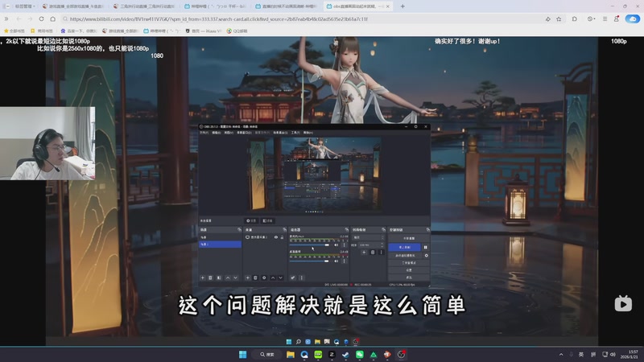This screenshot has height=362, width=644.
Task: Remove the source with the Sources panel trash icon
Action: pyautogui.click(x=255, y=278)
